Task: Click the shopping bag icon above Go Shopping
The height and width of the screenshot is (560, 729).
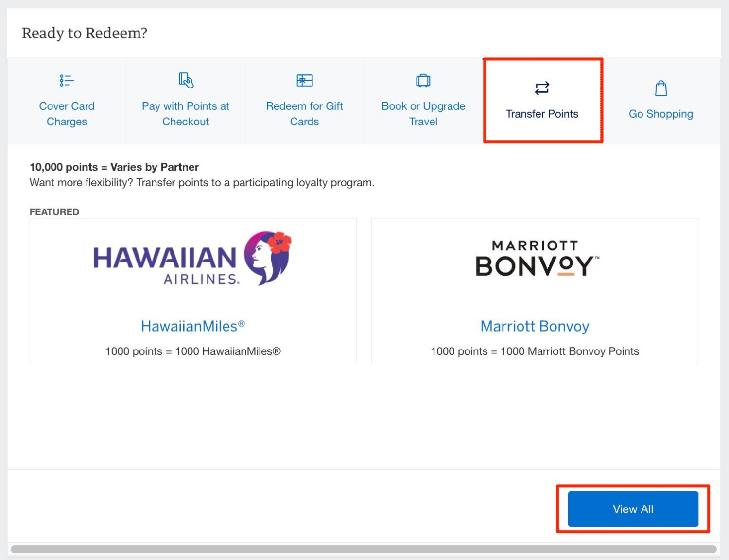Action: click(x=660, y=88)
